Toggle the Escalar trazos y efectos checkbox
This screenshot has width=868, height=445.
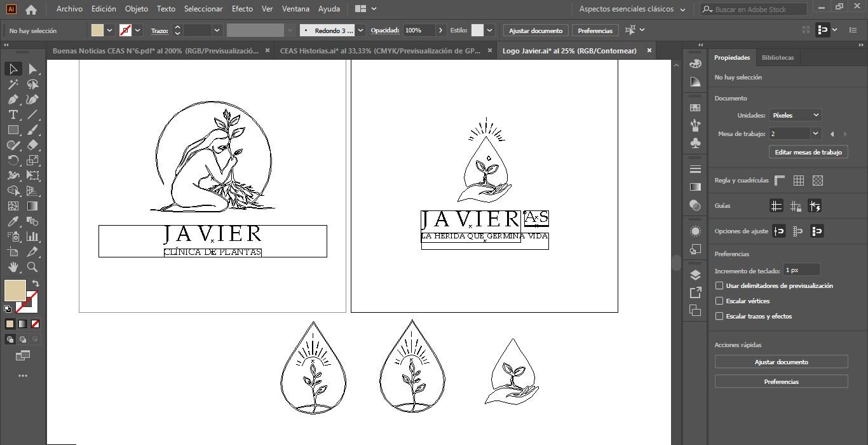(719, 317)
